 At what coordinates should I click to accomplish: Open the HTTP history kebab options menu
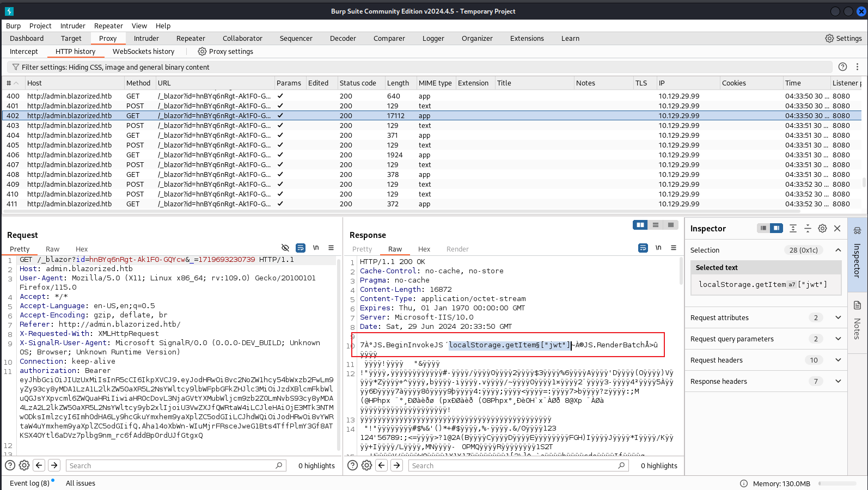[857, 66]
